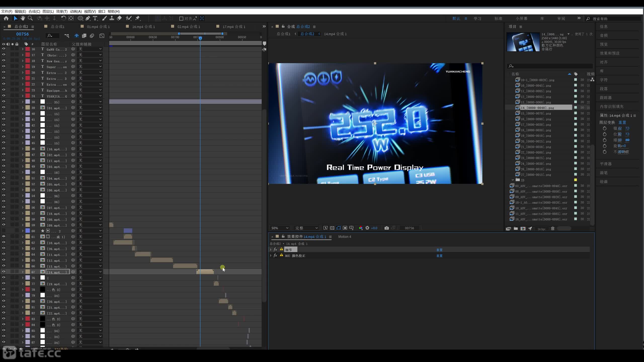Open parent dropdown for layer 24 YUANJIA

point(90,96)
